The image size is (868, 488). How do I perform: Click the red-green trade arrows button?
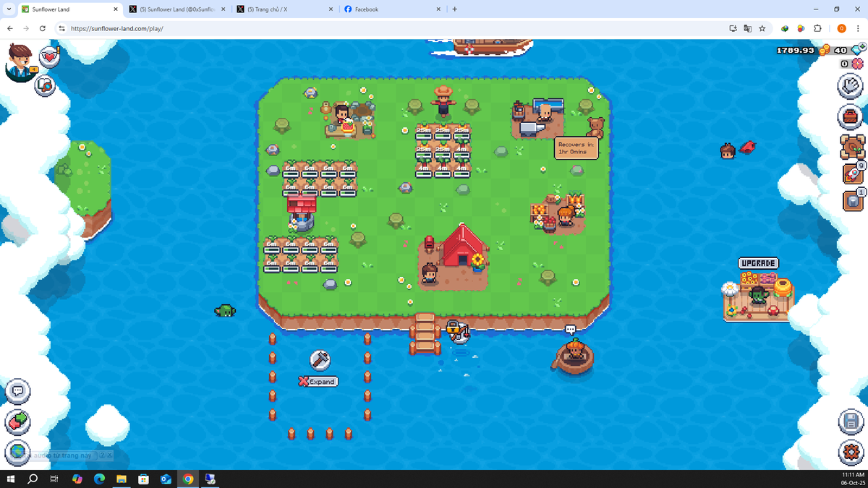coord(18,422)
